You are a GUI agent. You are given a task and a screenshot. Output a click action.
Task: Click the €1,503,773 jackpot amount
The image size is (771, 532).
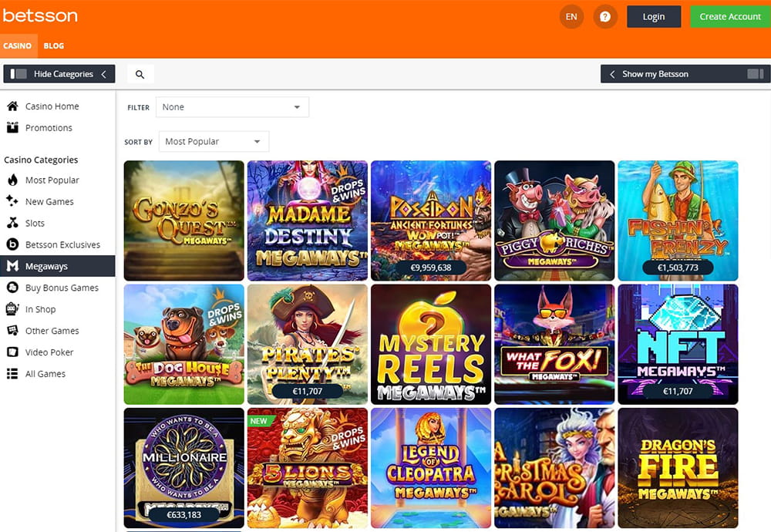tap(678, 268)
